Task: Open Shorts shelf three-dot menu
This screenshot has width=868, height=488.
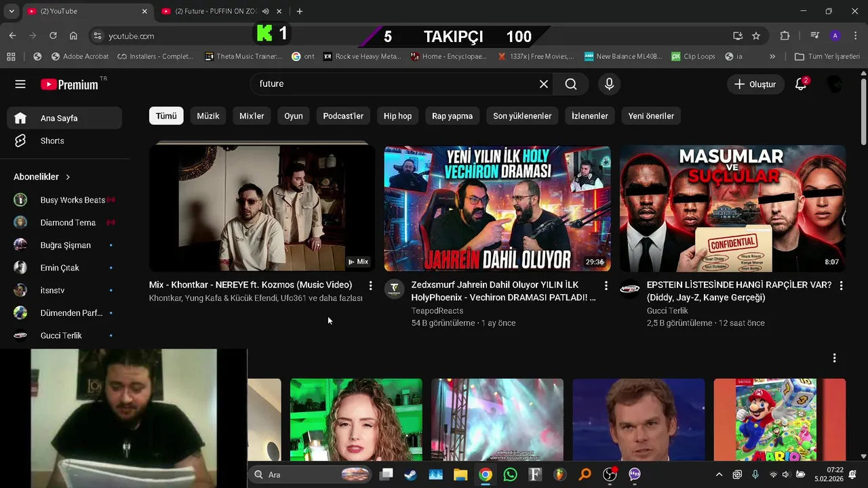Action: click(834, 358)
